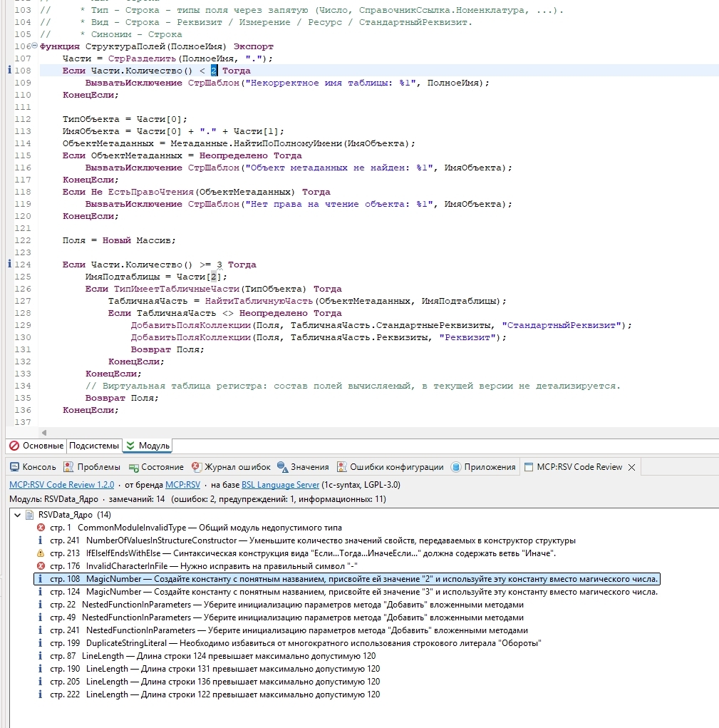This screenshot has width=719, height=728.
Task: Select стр. 222 LineLength issue
Action: 214,694
